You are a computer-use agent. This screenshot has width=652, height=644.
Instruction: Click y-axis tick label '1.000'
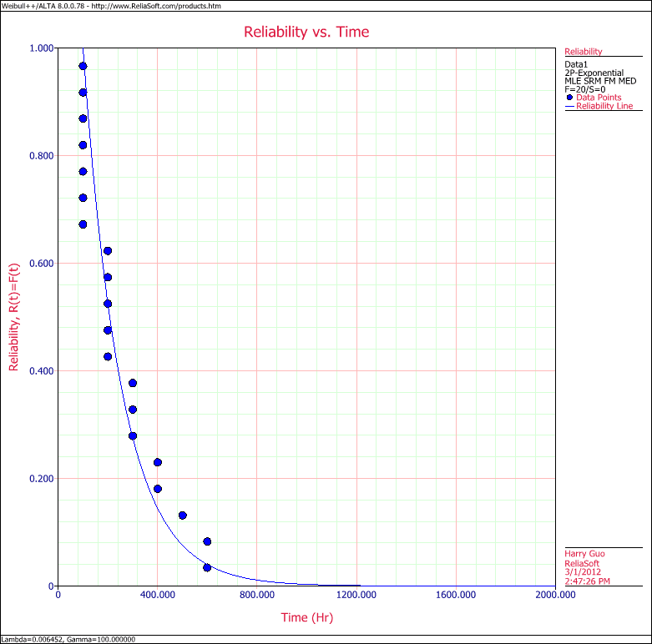pos(42,48)
